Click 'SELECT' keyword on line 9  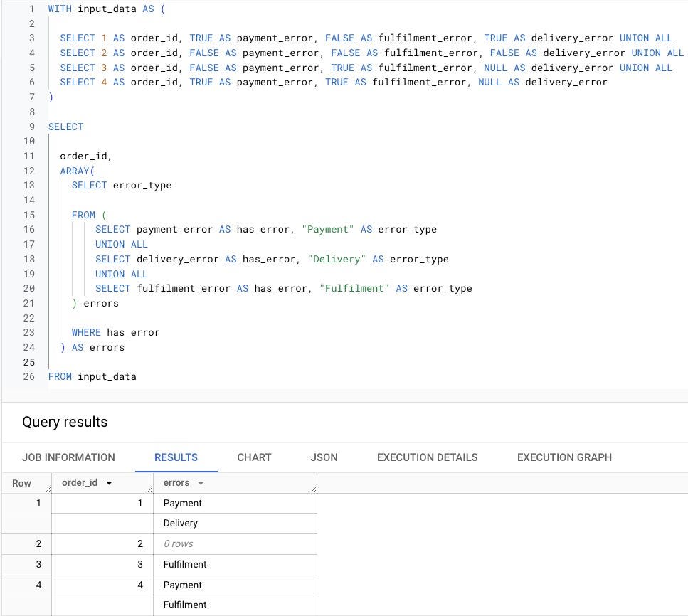pos(65,127)
